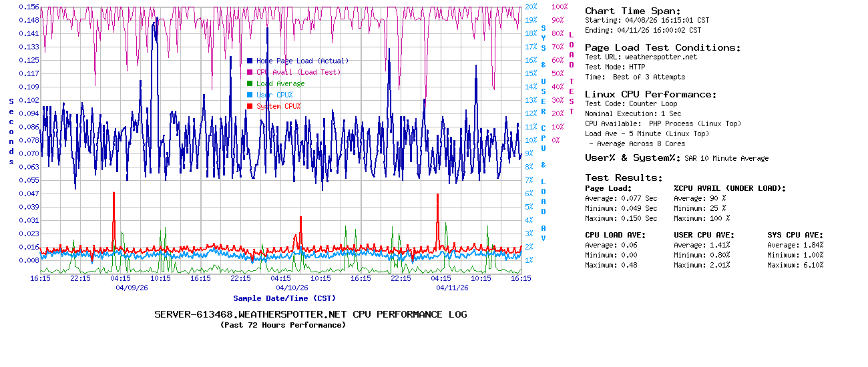Click the Chart Time Span heading
The height and width of the screenshot is (367, 868).
[632, 11]
